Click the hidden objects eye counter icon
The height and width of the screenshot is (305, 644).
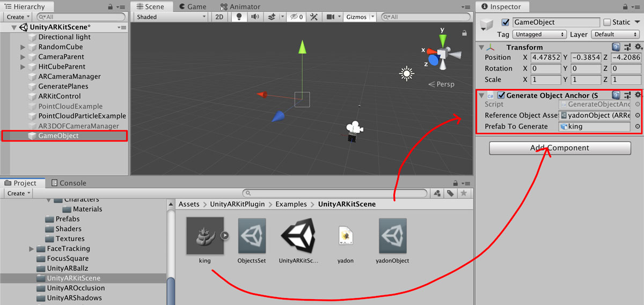click(296, 17)
